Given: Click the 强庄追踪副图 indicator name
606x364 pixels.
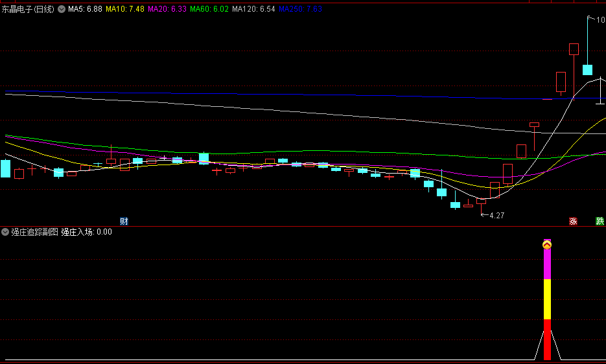Looking at the screenshot, I should pos(34,232).
